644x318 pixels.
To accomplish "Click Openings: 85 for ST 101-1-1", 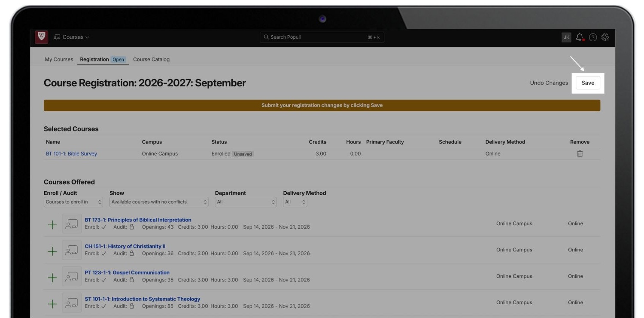I will 158,306.
